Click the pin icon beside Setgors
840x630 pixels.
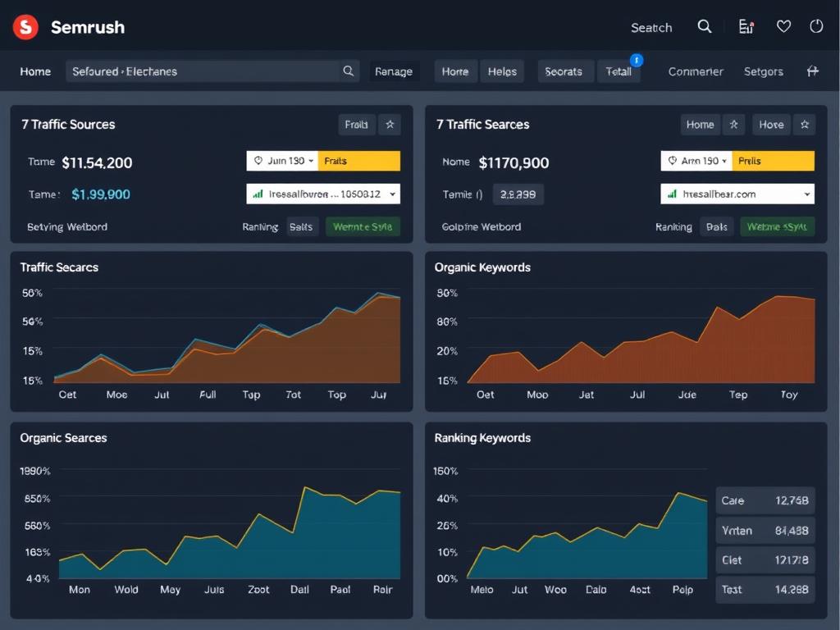813,71
